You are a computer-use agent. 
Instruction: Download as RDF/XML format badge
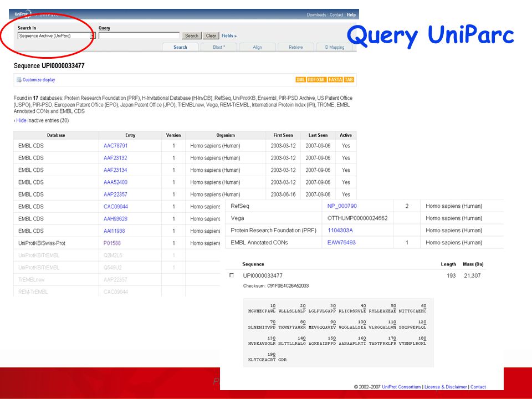[x=316, y=80]
